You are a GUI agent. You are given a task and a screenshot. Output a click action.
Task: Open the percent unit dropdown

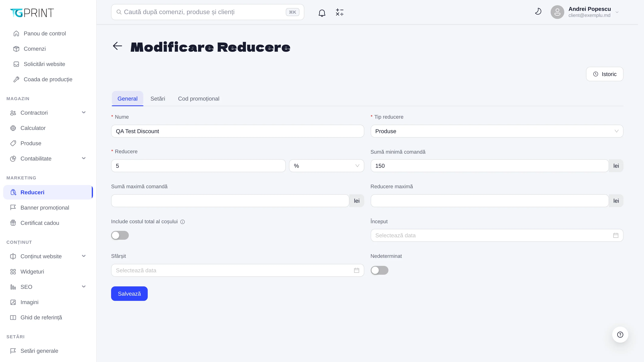click(x=326, y=166)
